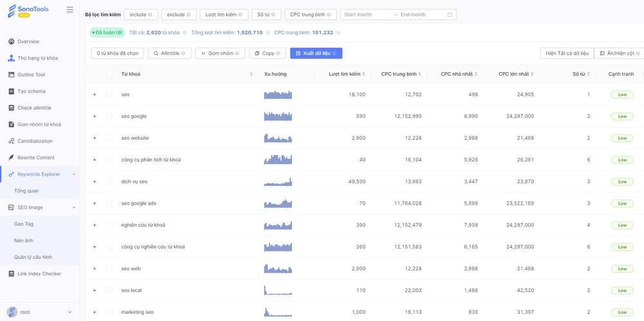Check the box for seo google ads

click(x=109, y=203)
